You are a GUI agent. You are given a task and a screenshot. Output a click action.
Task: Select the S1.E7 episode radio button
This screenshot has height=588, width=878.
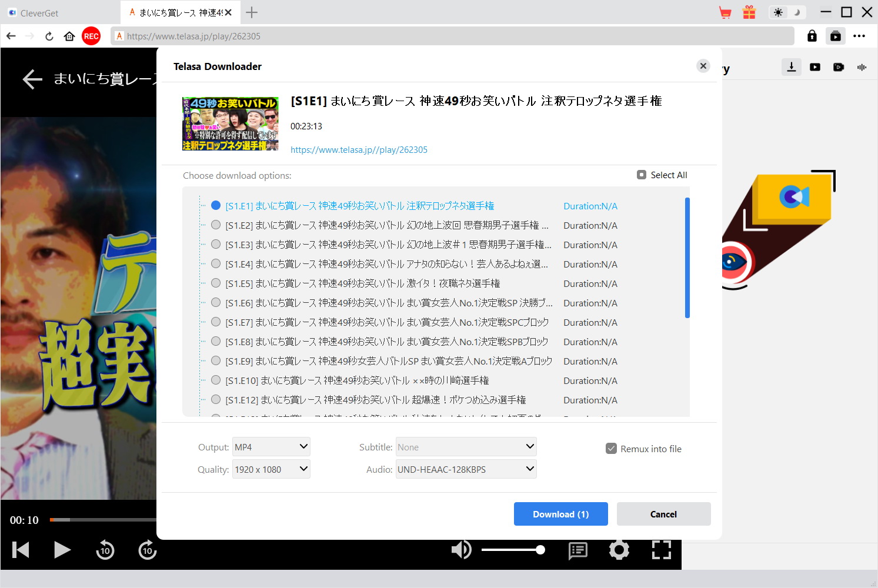click(216, 322)
